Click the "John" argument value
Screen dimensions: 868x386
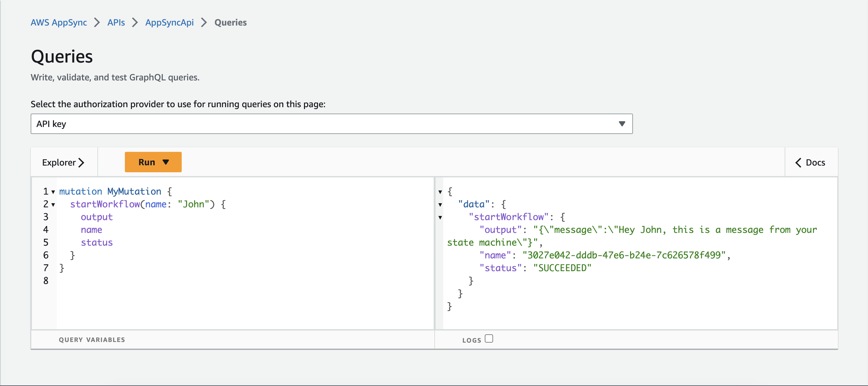[194, 204]
